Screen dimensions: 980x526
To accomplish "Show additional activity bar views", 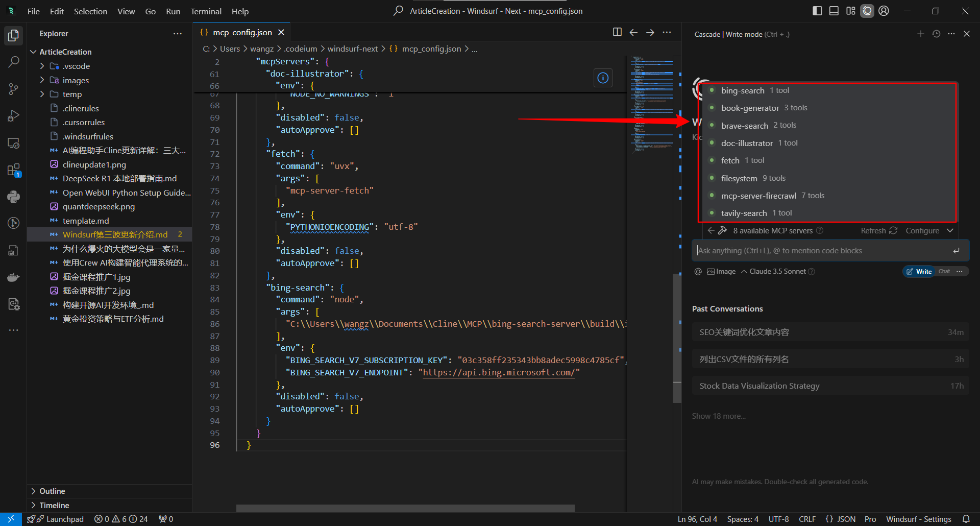I will [13, 330].
